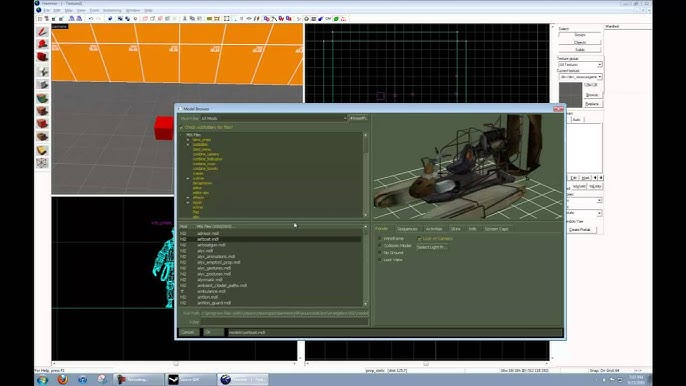Click the Select Light Pr... button
The height and width of the screenshot is (386, 686).
click(431, 247)
